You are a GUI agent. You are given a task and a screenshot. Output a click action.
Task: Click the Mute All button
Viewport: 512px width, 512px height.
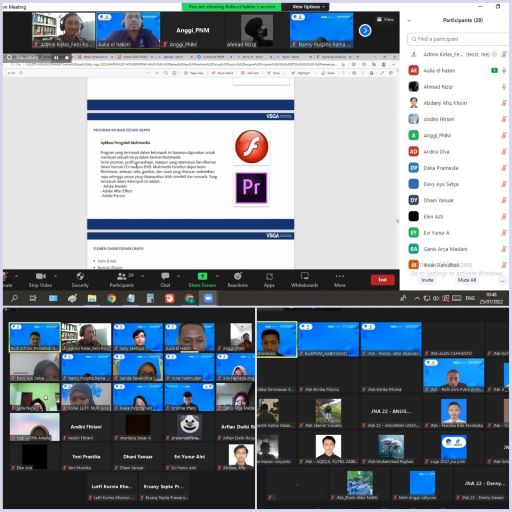tap(467, 280)
